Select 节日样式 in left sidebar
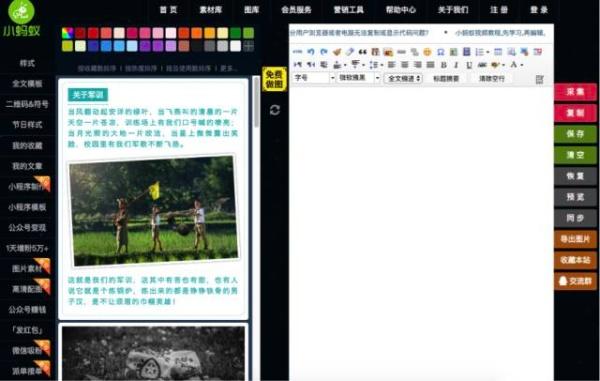 coord(27,125)
